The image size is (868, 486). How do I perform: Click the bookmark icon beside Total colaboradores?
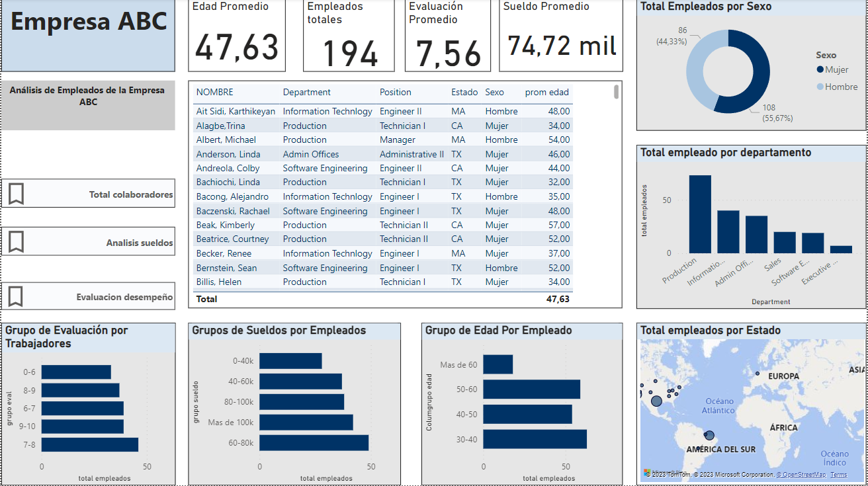tap(16, 194)
